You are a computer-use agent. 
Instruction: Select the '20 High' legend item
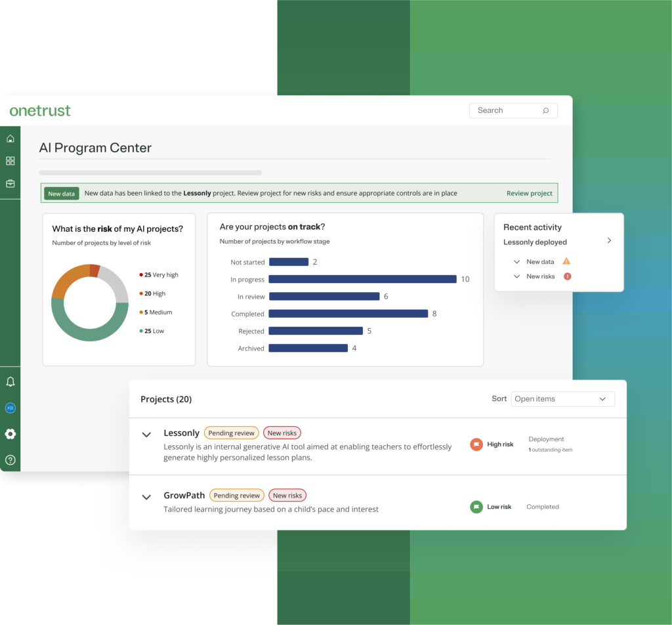coord(152,293)
